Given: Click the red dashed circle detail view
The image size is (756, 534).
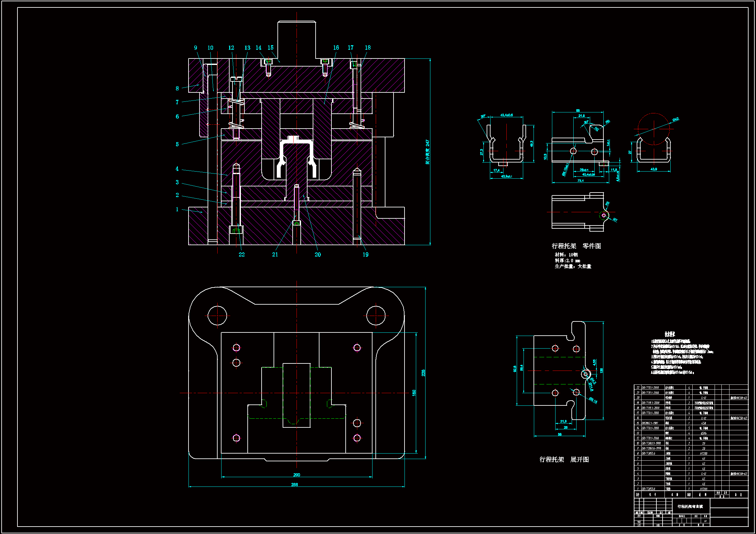Looking at the screenshot, I should [x=653, y=129].
